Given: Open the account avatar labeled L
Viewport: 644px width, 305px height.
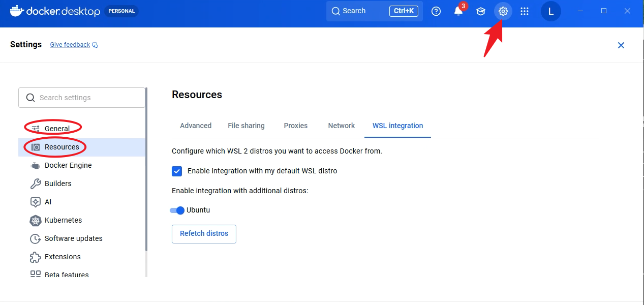Looking at the screenshot, I should pyautogui.click(x=551, y=11).
